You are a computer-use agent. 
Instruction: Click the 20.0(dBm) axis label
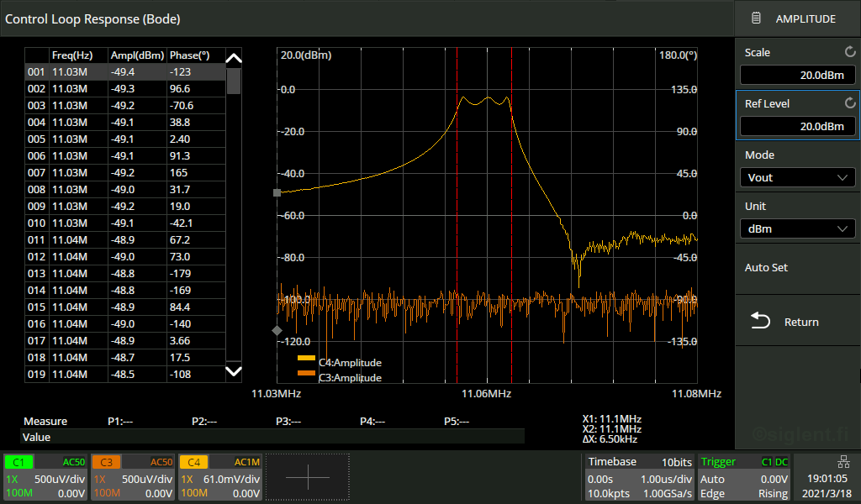(x=306, y=55)
